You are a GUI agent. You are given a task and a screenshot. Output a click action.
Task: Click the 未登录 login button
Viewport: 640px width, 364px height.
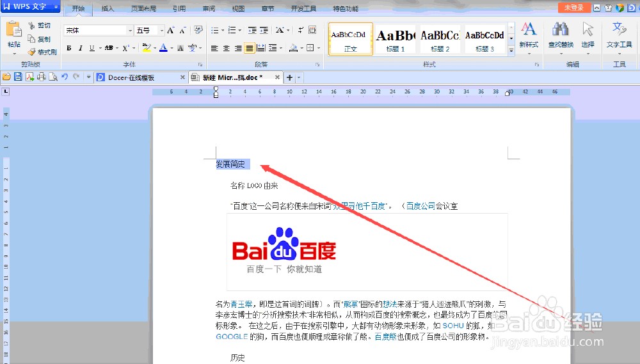click(574, 7)
